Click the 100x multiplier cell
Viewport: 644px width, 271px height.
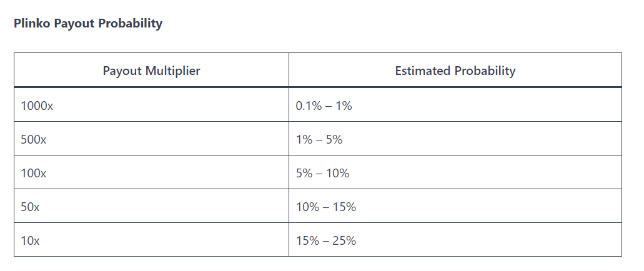click(151, 172)
